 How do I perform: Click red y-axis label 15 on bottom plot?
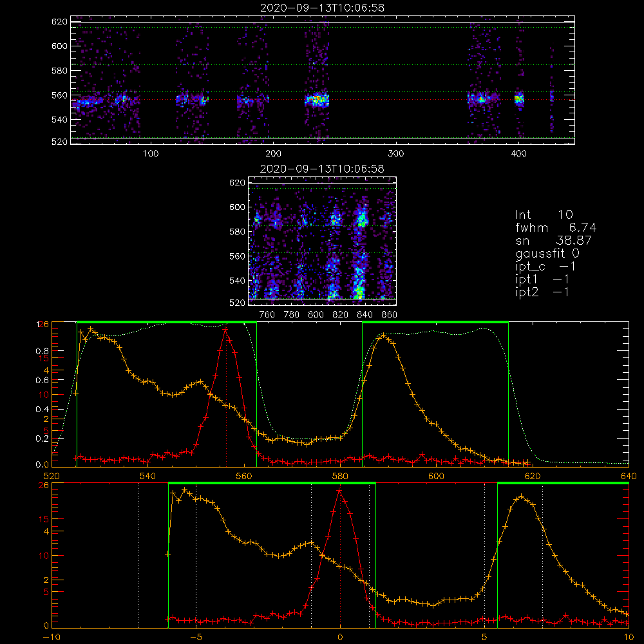point(44,519)
